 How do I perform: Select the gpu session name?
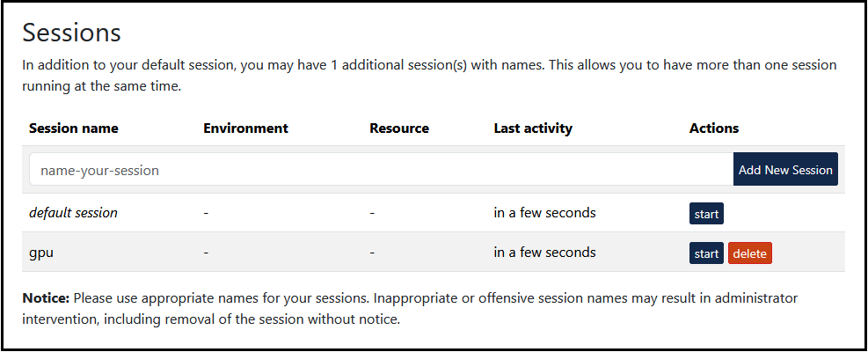pyautogui.click(x=42, y=253)
